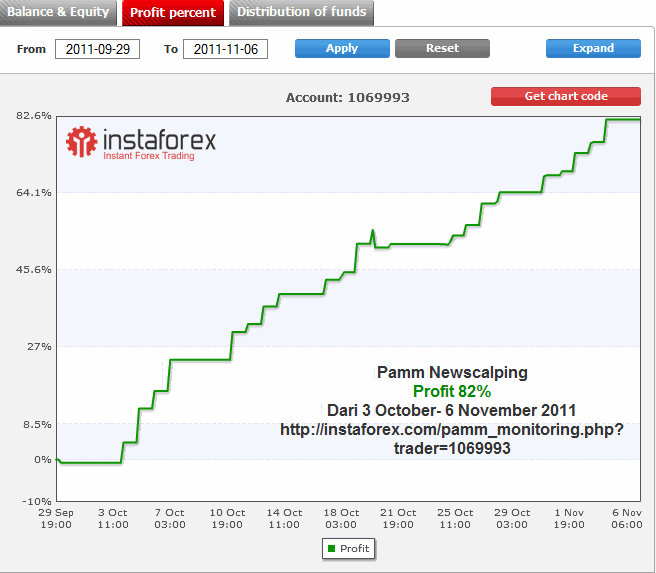656x573 pixels.
Task: Click the 'From' label
Action: 31,49
